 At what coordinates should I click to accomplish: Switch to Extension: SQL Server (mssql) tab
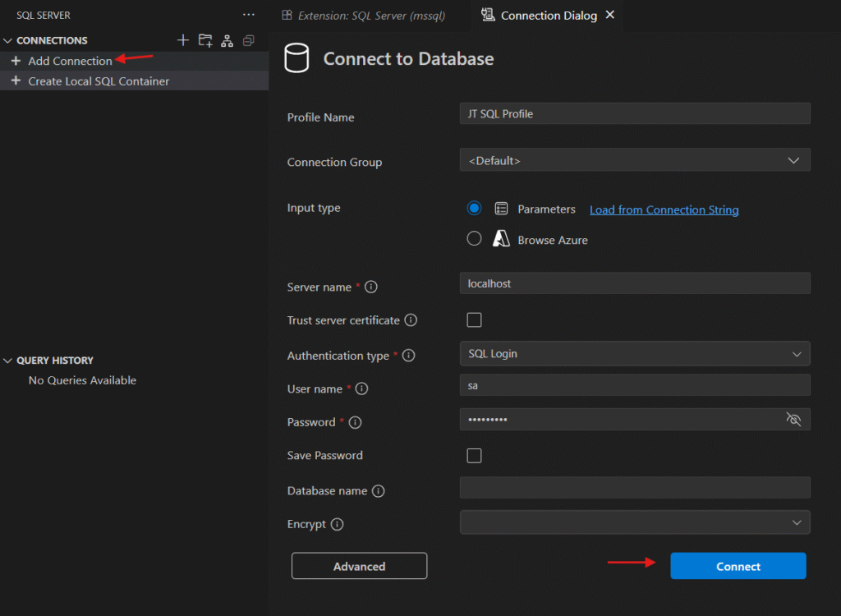[364, 16]
